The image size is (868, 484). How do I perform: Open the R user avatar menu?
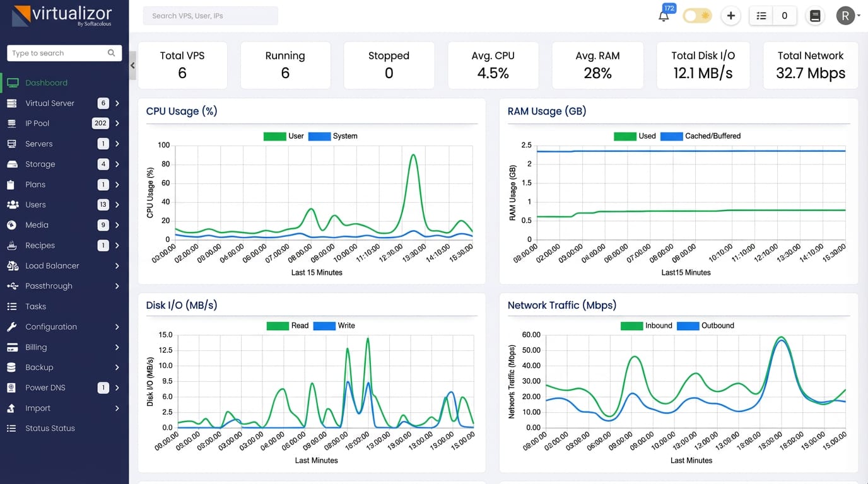click(845, 16)
